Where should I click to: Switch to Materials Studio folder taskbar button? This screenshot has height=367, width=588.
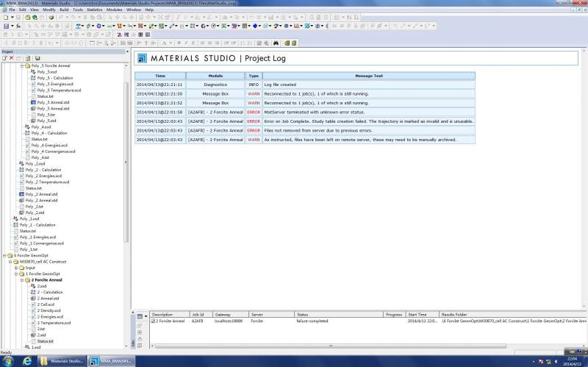point(62,361)
